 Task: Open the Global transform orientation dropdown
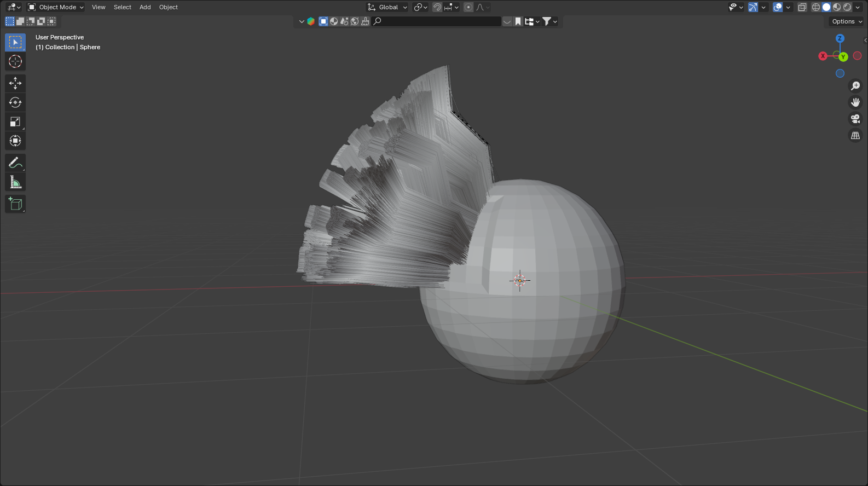(x=387, y=7)
